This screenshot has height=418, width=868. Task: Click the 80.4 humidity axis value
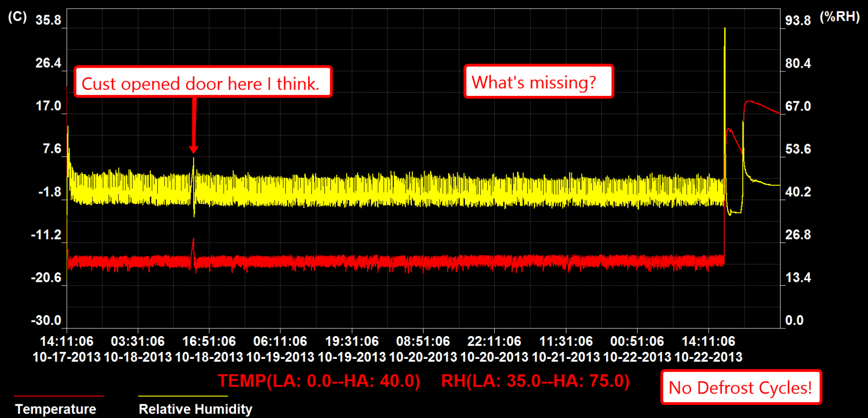click(798, 63)
